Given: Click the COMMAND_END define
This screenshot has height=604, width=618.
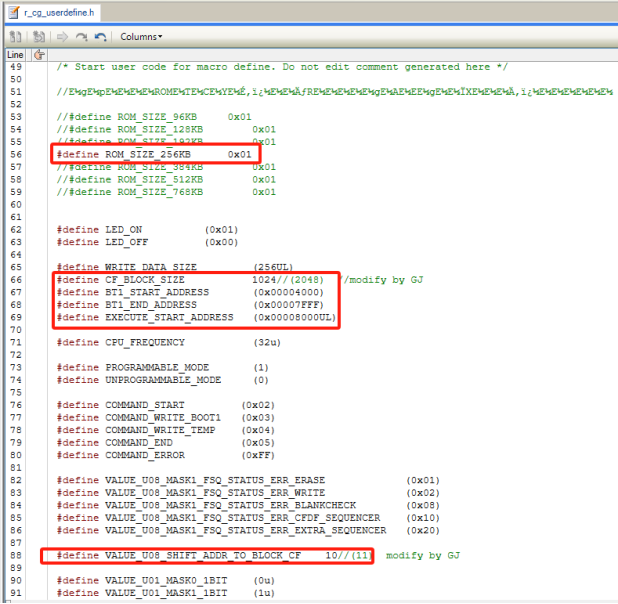Looking at the screenshot, I should pyautogui.click(x=166, y=443).
